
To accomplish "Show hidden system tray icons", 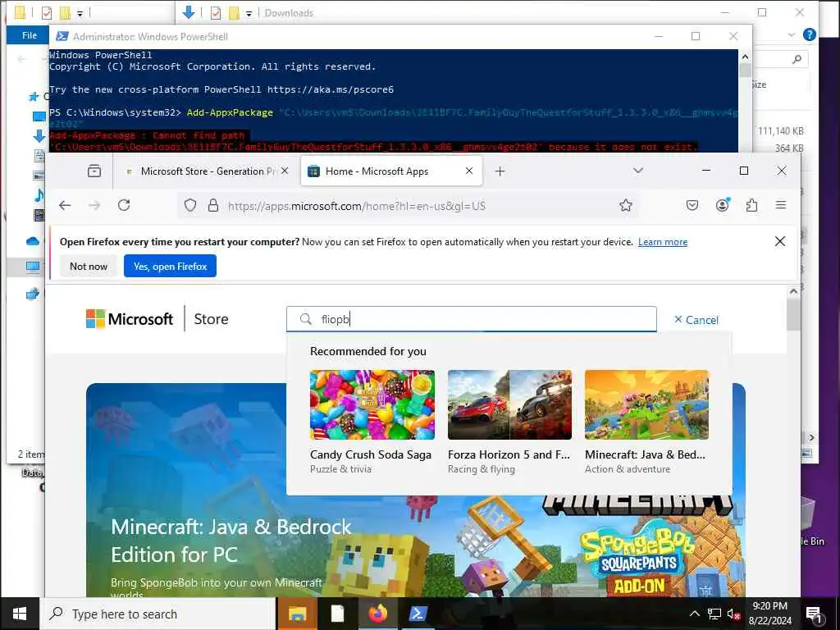I will click(x=694, y=614).
